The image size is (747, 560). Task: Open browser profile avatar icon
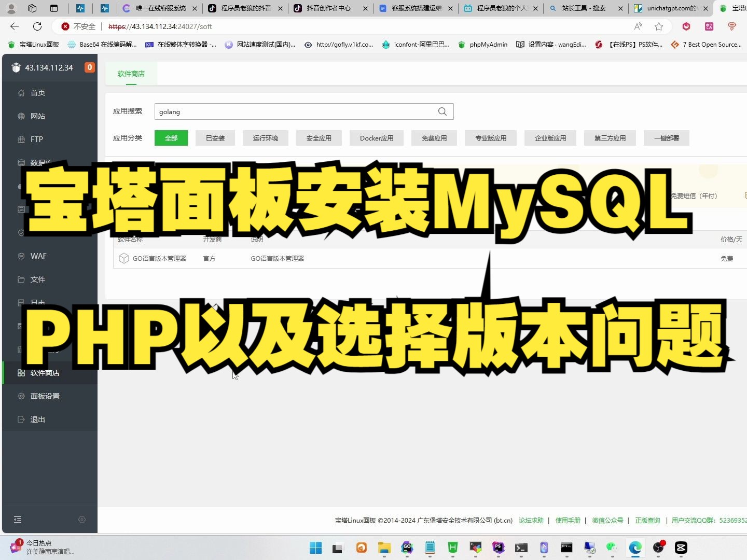[x=11, y=8]
